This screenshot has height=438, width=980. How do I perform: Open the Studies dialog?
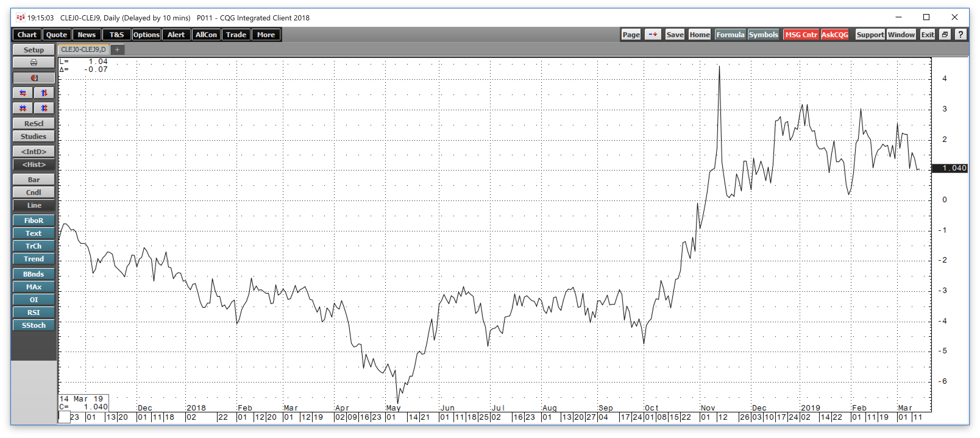pyautogui.click(x=34, y=136)
